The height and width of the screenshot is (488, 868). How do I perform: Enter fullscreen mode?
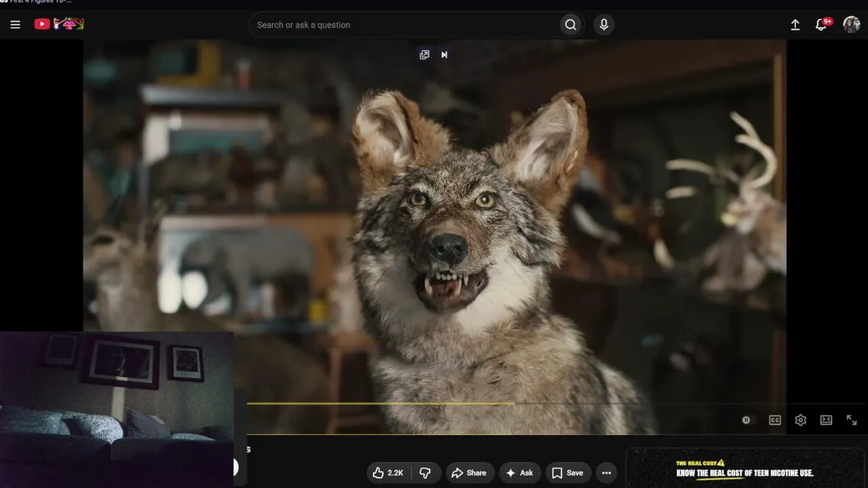coord(852,420)
